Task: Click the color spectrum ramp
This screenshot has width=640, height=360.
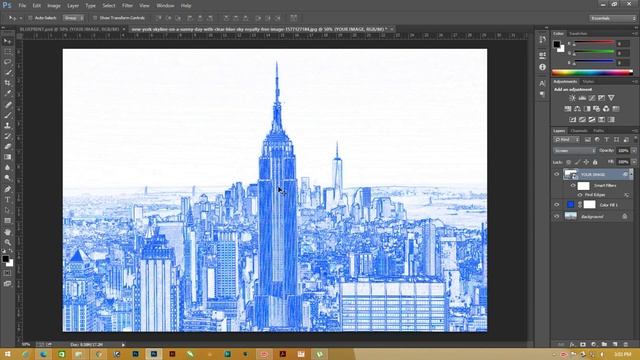Action: tap(592, 73)
